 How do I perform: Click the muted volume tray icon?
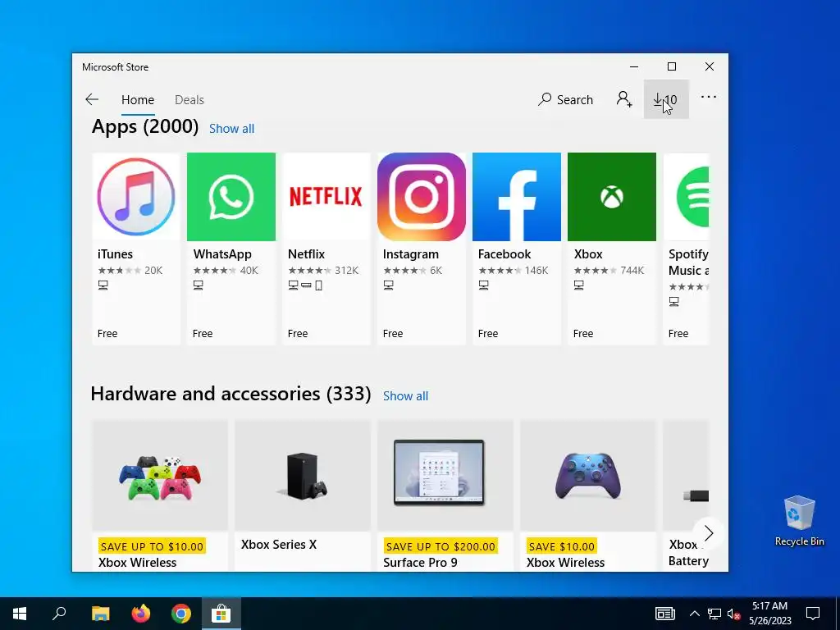(733, 614)
